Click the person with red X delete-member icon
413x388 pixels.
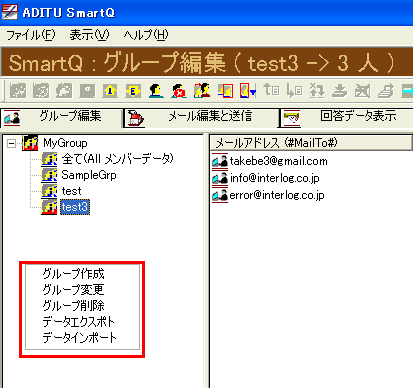[x=179, y=91]
